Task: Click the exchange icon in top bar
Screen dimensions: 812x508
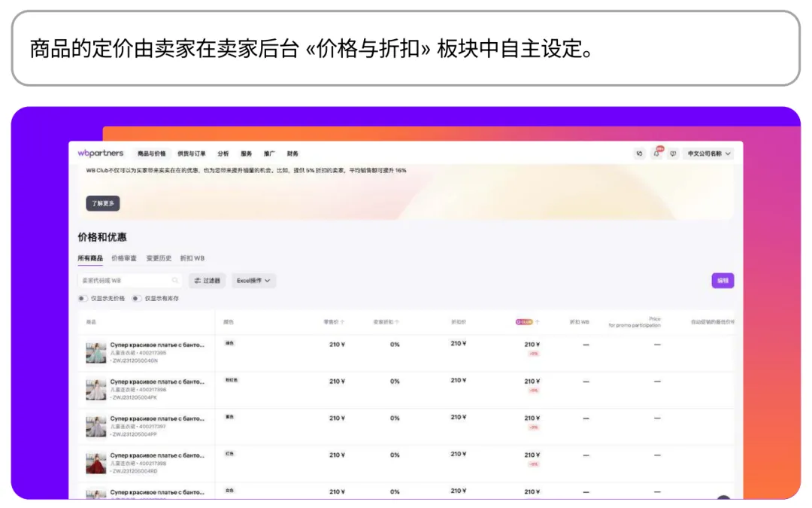Action: (640, 154)
